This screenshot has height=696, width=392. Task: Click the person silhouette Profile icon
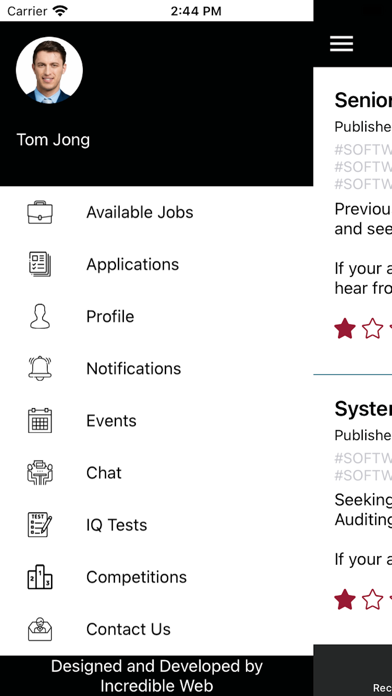40,316
